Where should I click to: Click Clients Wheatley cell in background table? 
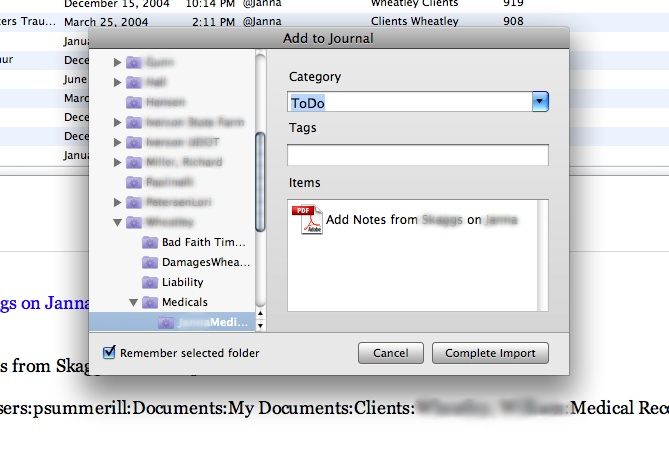coord(415,21)
